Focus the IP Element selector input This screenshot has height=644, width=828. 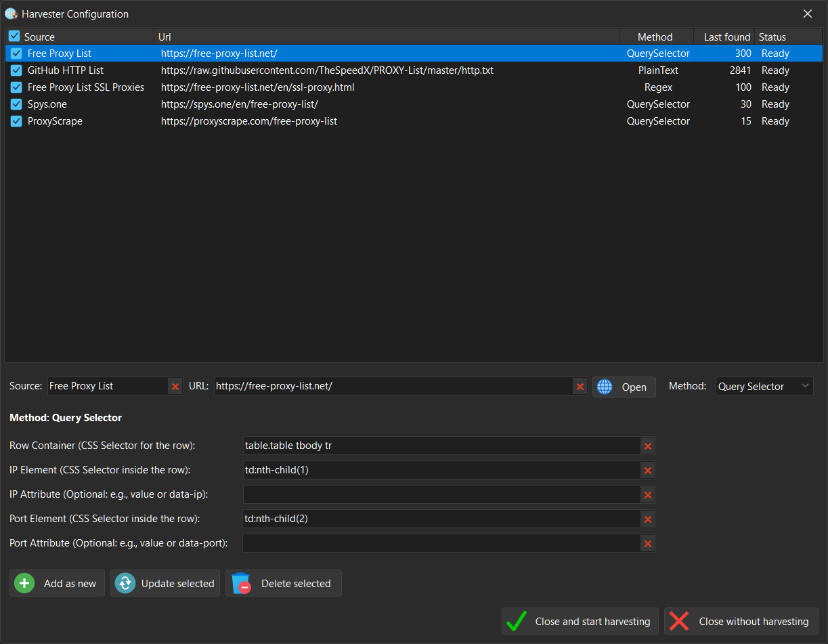pos(441,470)
